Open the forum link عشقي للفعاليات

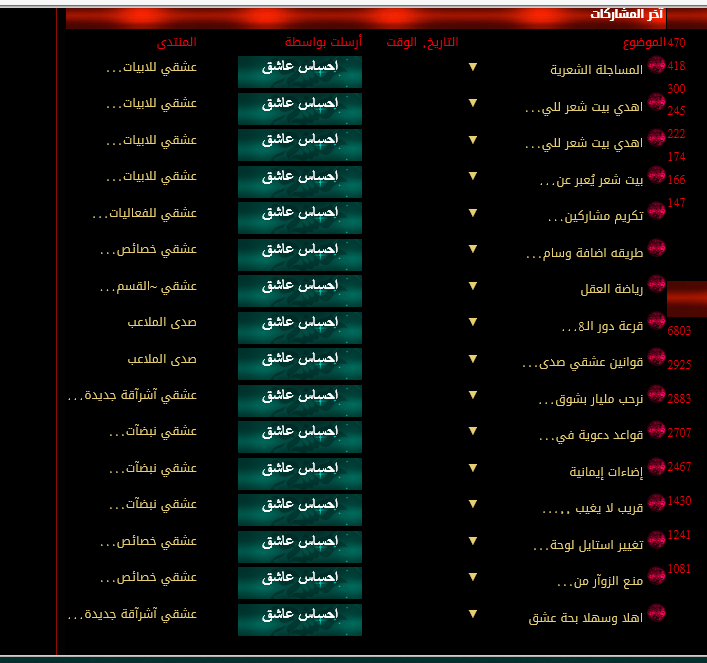click(144, 213)
